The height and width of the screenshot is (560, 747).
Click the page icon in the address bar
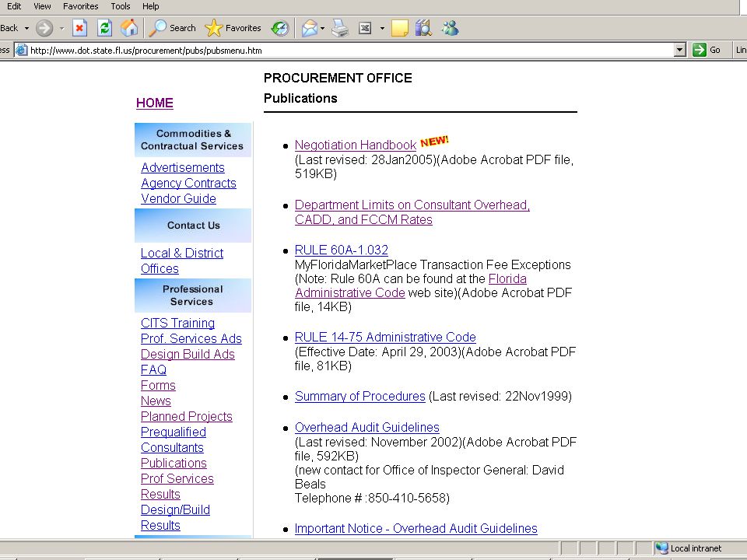(x=21, y=50)
